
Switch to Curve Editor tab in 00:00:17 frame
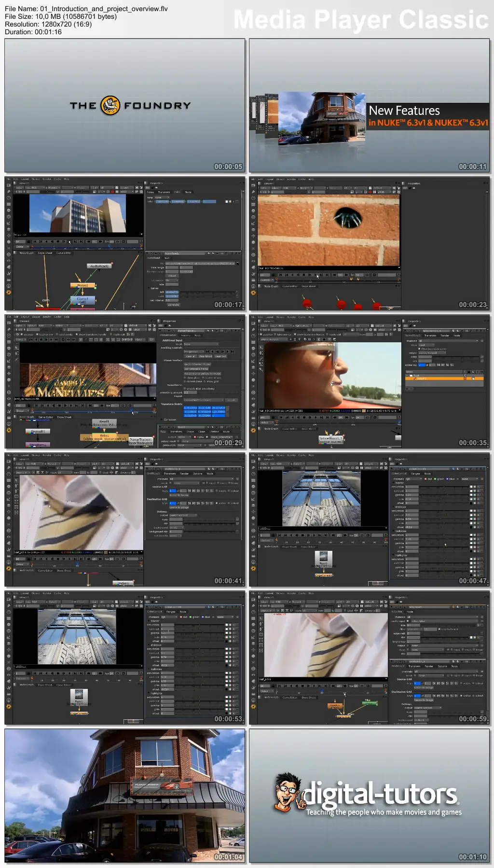click(64, 253)
